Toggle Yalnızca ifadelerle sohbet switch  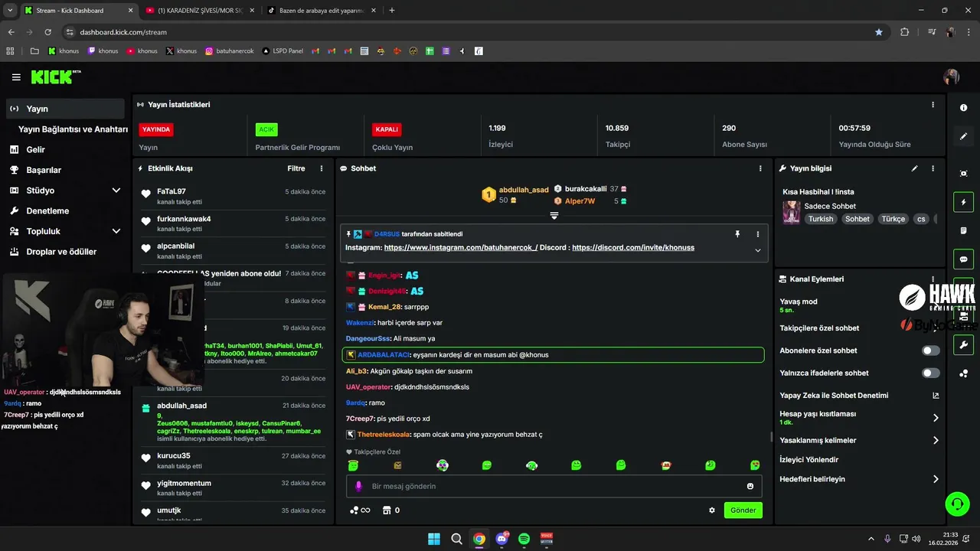tap(930, 373)
